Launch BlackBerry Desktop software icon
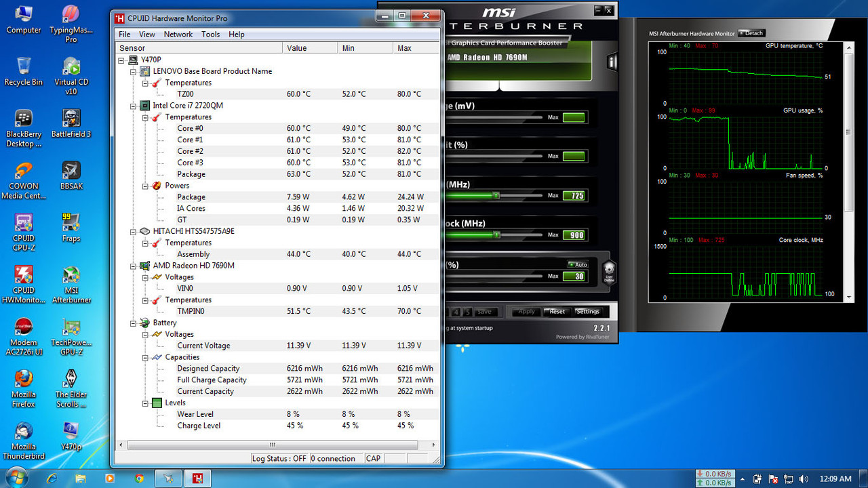868x488 pixels. (x=24, y=128)
